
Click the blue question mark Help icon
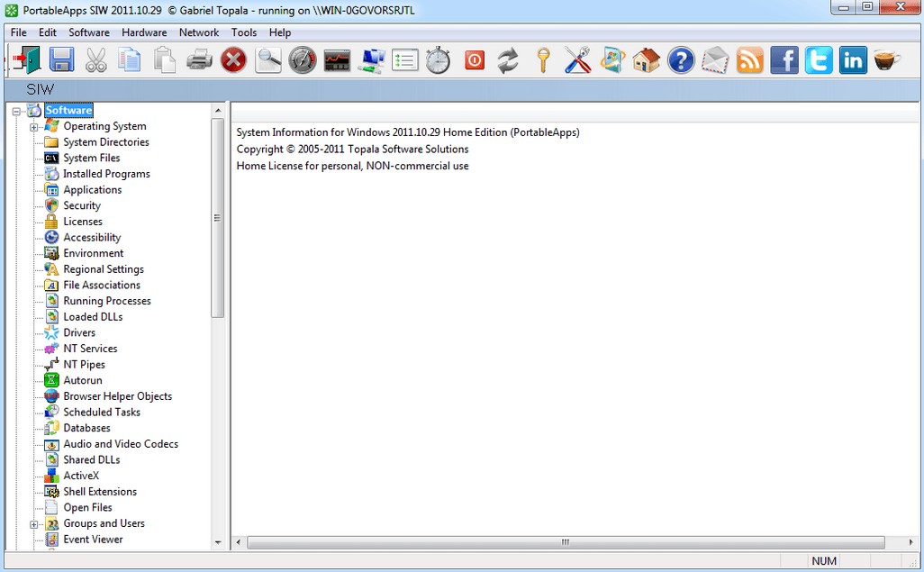tap(681, 60)
